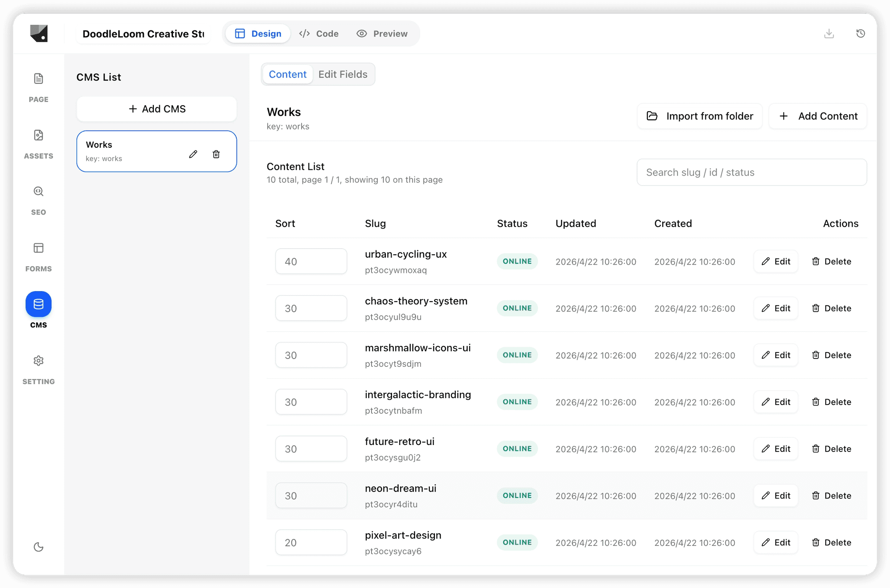This screenshot has height=588, width=890.
Task: Click trash icon on Works CMS card
Action: click(216, 154)
